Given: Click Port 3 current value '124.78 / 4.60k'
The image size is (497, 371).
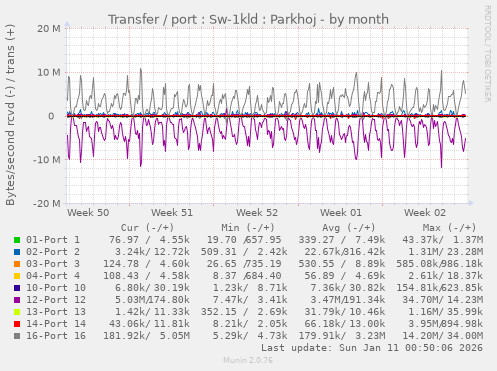Looking at the screenshot, I should [146, 264].
